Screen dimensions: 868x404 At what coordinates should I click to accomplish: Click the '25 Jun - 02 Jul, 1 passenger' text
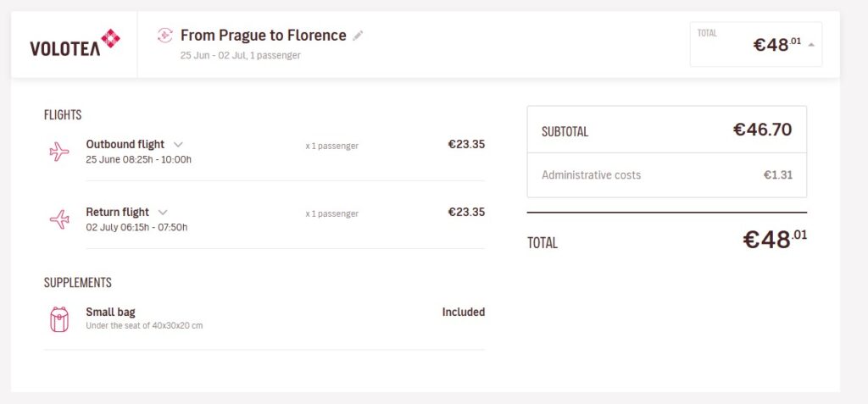click(240, 56)
